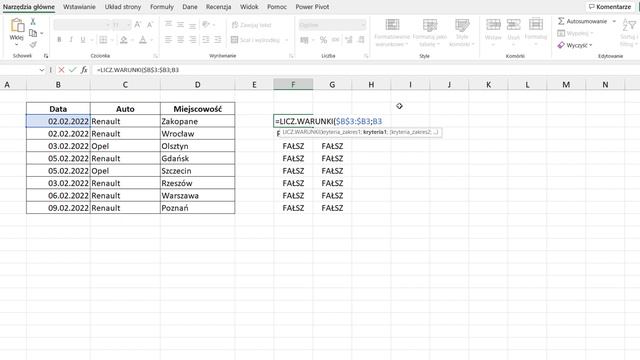This screenshot has width=640, height=360.
Task: Click inside the formula bar text
Action: point(138,70)
